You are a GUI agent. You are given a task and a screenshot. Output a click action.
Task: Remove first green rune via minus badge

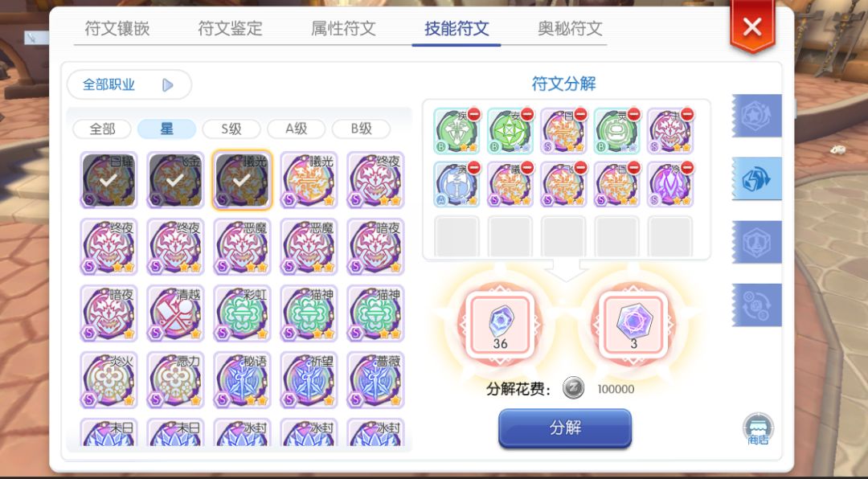[474, 114]
